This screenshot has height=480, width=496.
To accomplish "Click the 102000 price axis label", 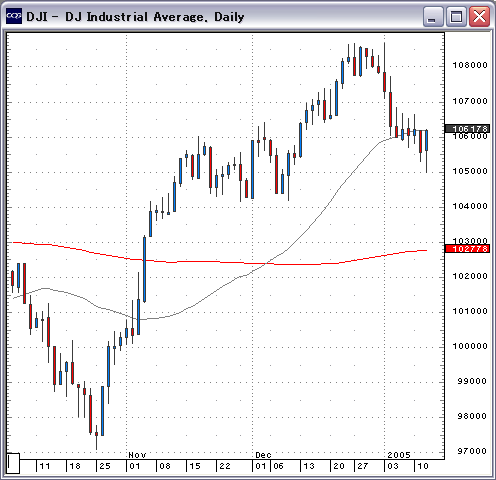I will click(470, 276).
